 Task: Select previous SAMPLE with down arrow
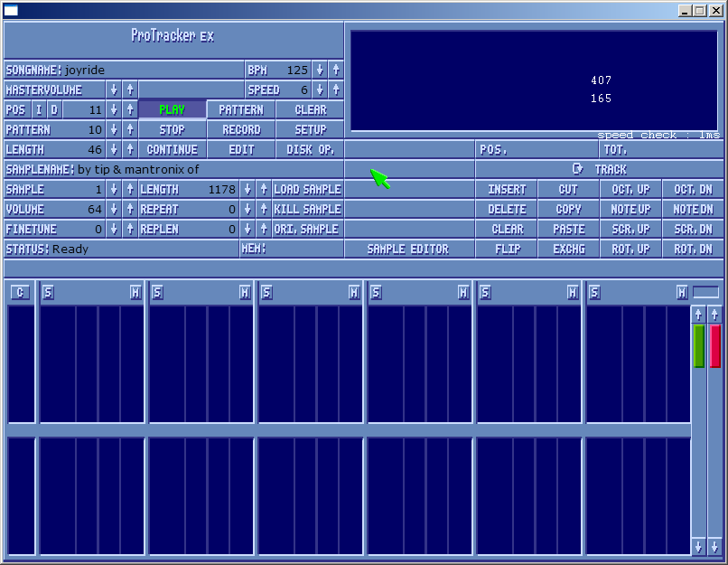pos(114,189)
